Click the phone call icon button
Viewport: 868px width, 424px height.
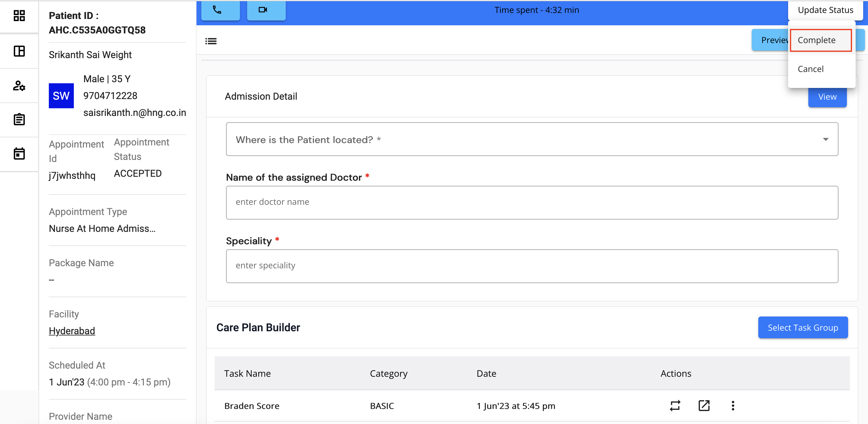point(220,10)
